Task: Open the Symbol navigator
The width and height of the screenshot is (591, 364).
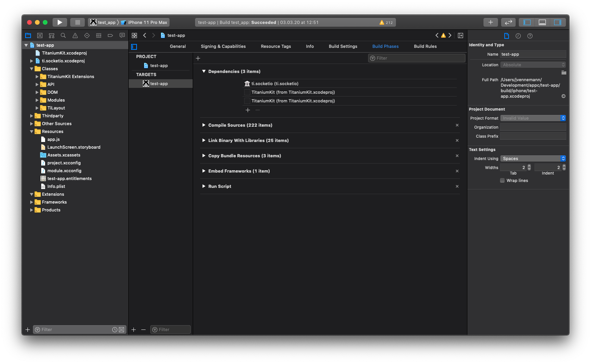Action: [x=51, y=35]
